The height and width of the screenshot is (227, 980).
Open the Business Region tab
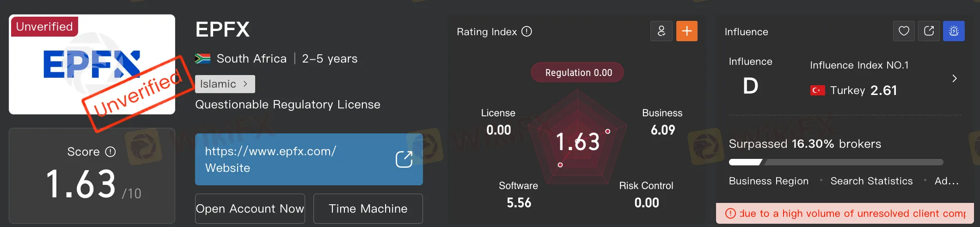(768, 181)
